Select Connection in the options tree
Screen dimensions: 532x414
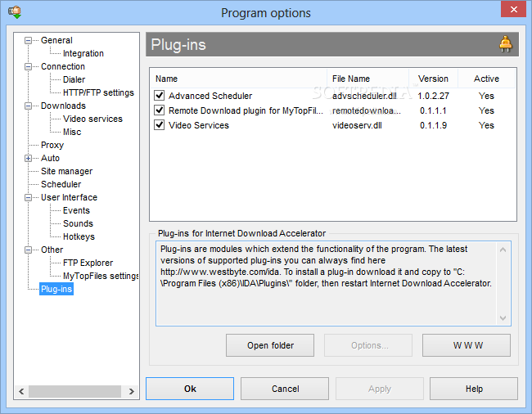pos(63,66)
